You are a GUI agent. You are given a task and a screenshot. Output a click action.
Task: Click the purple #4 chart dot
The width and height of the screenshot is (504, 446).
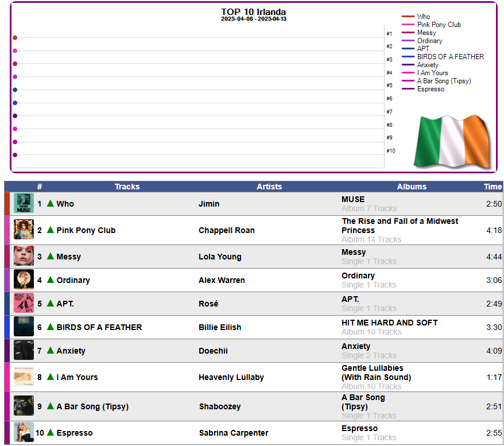coord(15,77)
